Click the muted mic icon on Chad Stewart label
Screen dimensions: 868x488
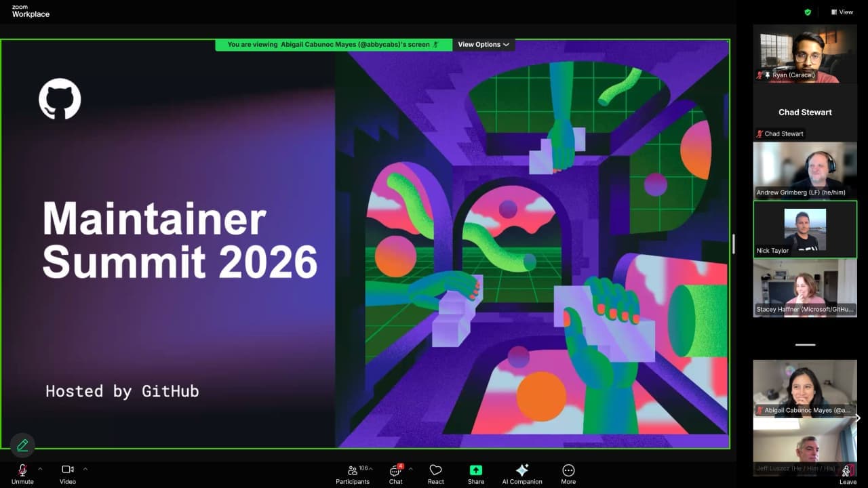(x=760, y=134)
